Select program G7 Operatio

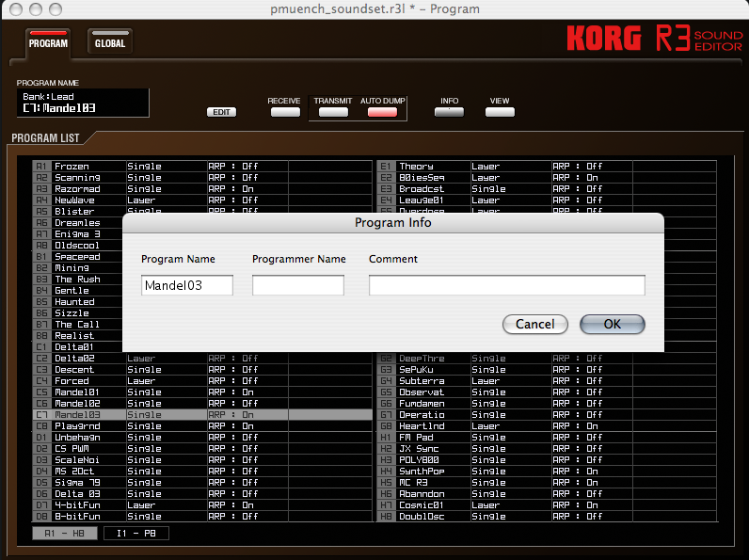click(547, 415)
